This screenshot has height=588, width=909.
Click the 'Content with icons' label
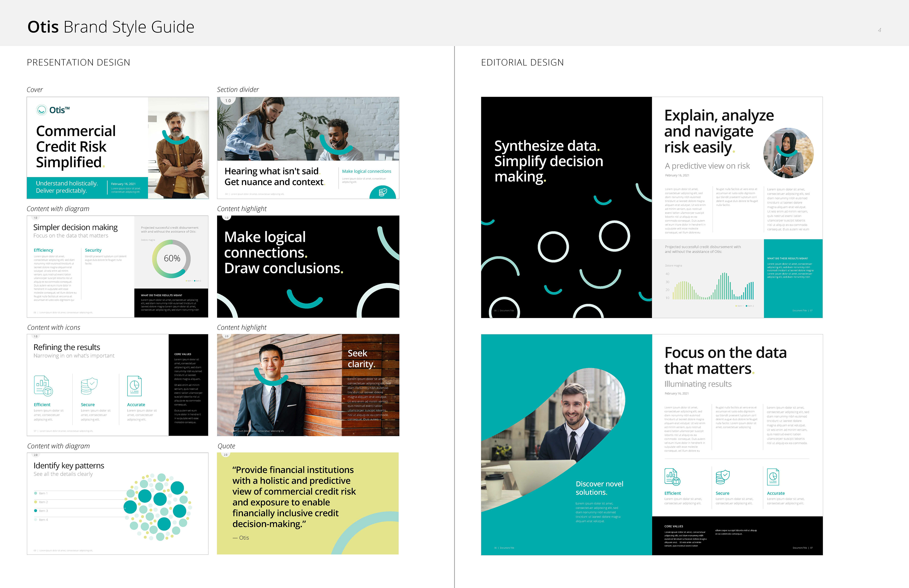click(53, 327)
